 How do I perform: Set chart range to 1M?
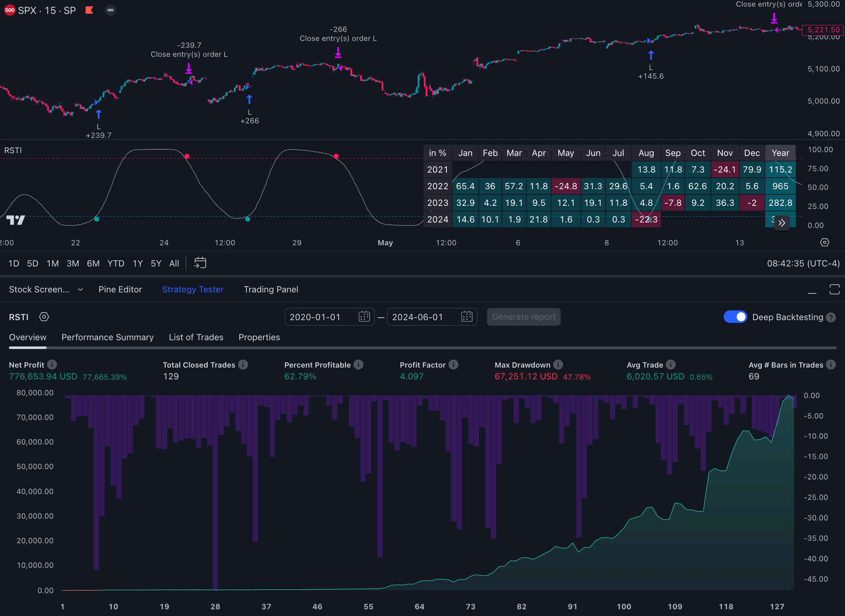pos(53,263)
